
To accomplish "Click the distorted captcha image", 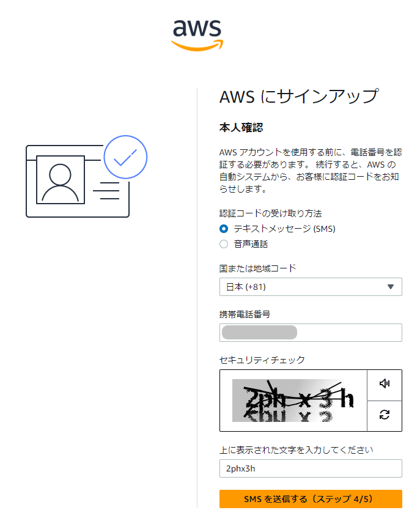I will pyautogui.click(x=293, y=401).
